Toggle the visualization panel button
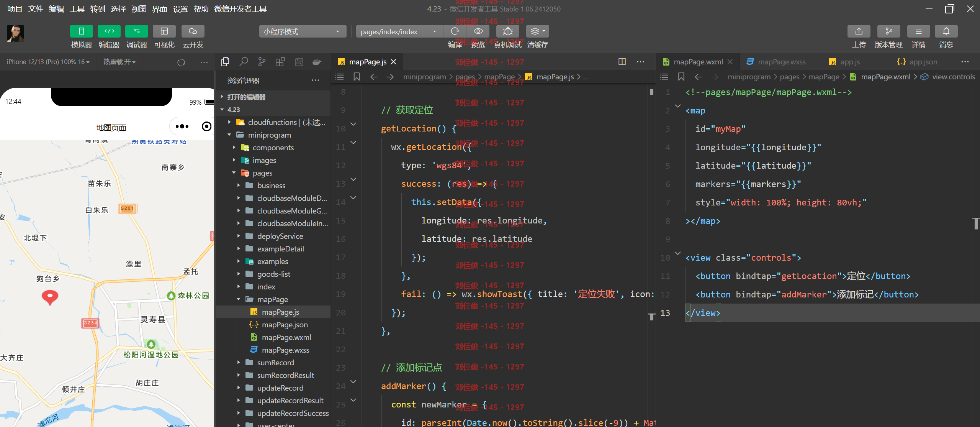 (x=164, y=31)
